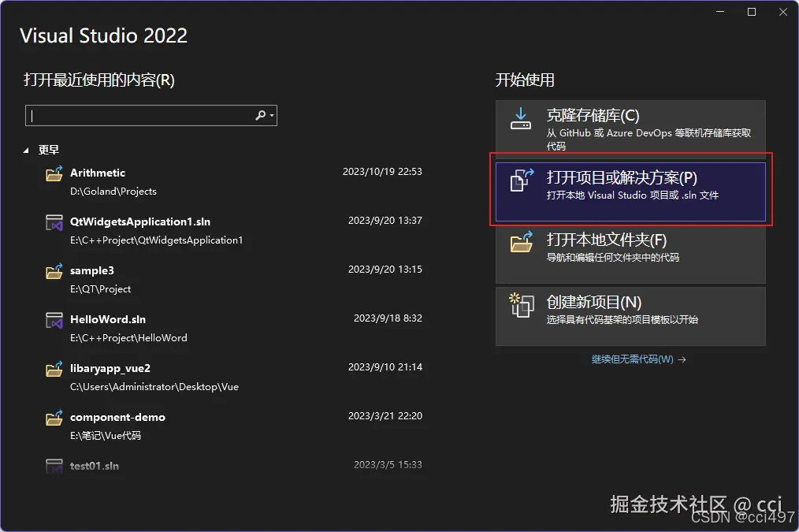This screenshot has width=799, height=532.
Task: Start 创建新项目(N)
Action: click(x=630, y=316)
